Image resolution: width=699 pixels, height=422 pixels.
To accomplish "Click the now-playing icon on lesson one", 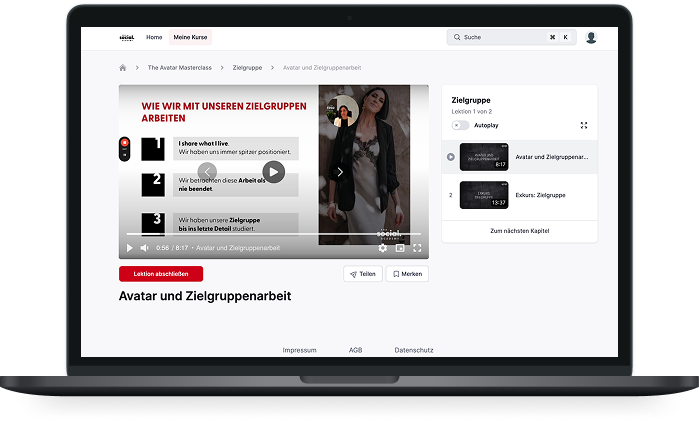I will (x=451, y=157).
